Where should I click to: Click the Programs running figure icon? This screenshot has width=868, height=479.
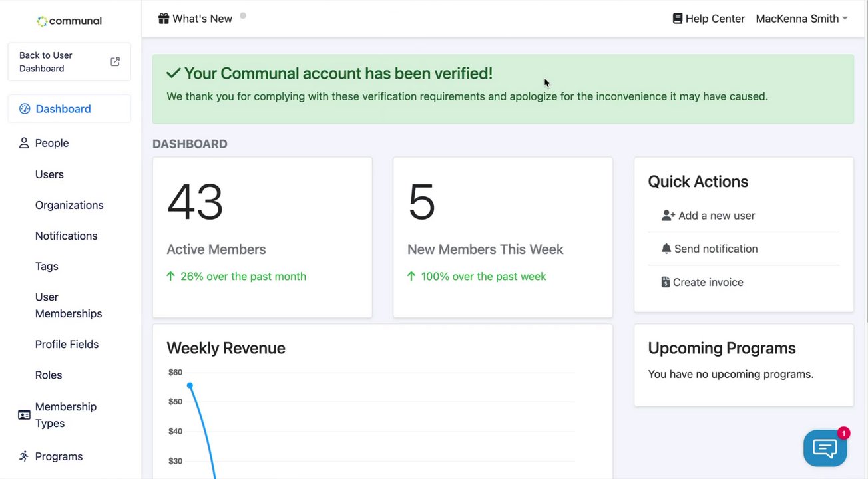click(24, 456)
